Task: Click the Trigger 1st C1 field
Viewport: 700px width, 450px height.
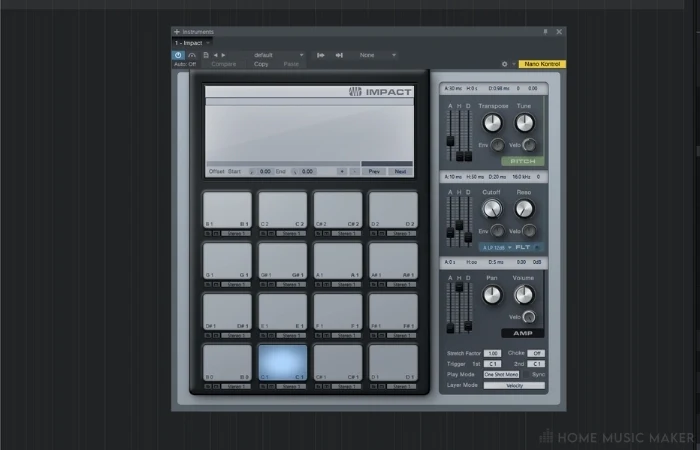Action: pos(492,364)
